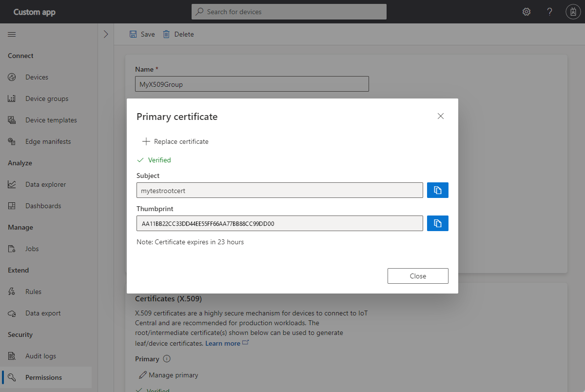
Task: Copy the Subject value to clipboard
Action: tap(437, 190)
